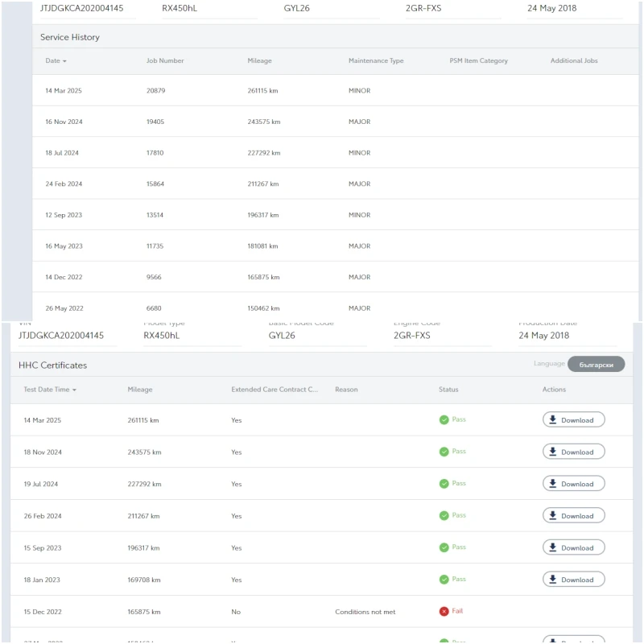Click download icon for 26 Feb 2024 certificate

pyautogui.click(x=553, y=515)
